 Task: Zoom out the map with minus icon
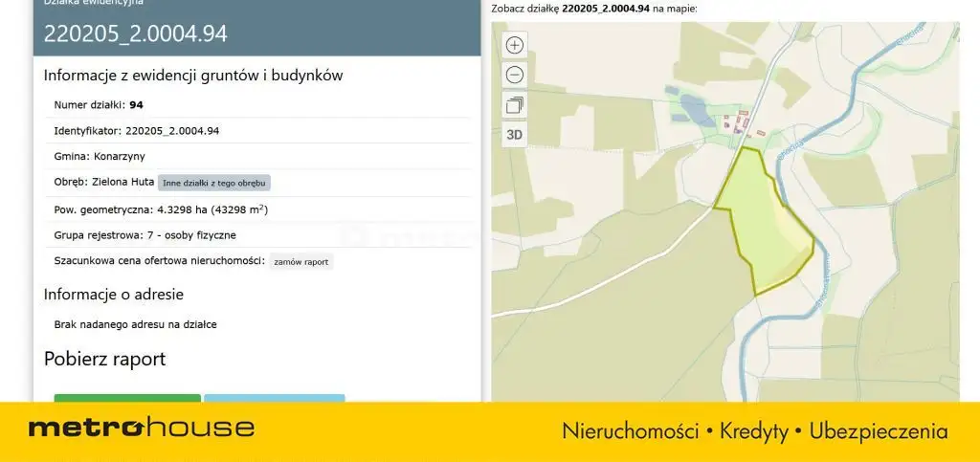pyautogui.click(x=515, y=75)
